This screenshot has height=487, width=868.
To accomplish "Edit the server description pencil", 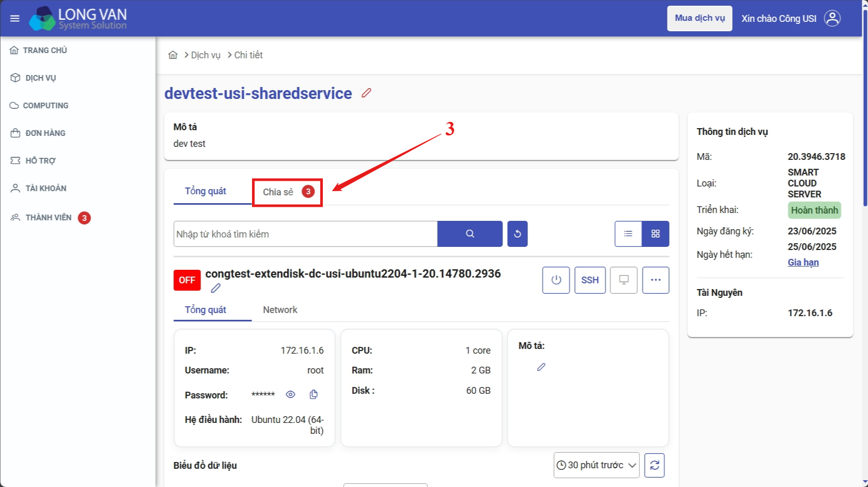I will [541, 367].
